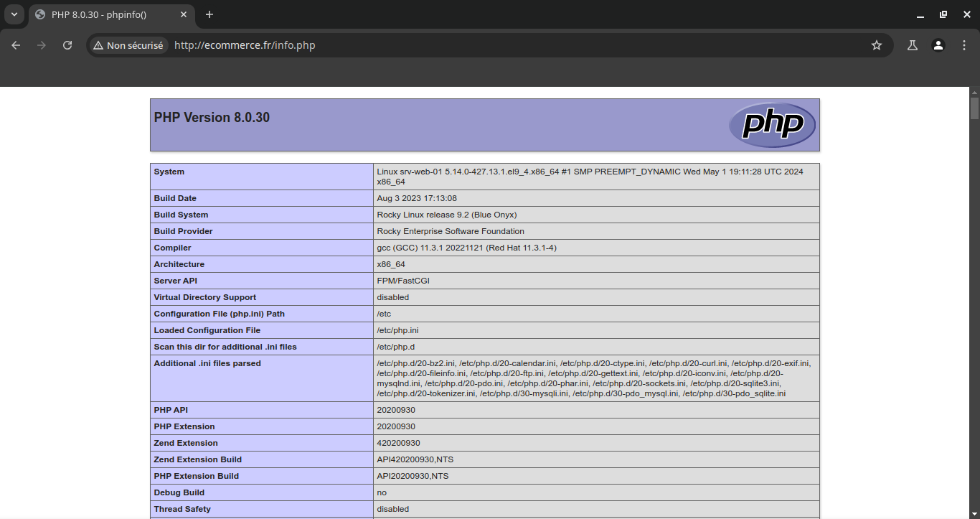
Task: Click the Zend Extension row label
Action: pyautogui.click(x=186, y=443)
